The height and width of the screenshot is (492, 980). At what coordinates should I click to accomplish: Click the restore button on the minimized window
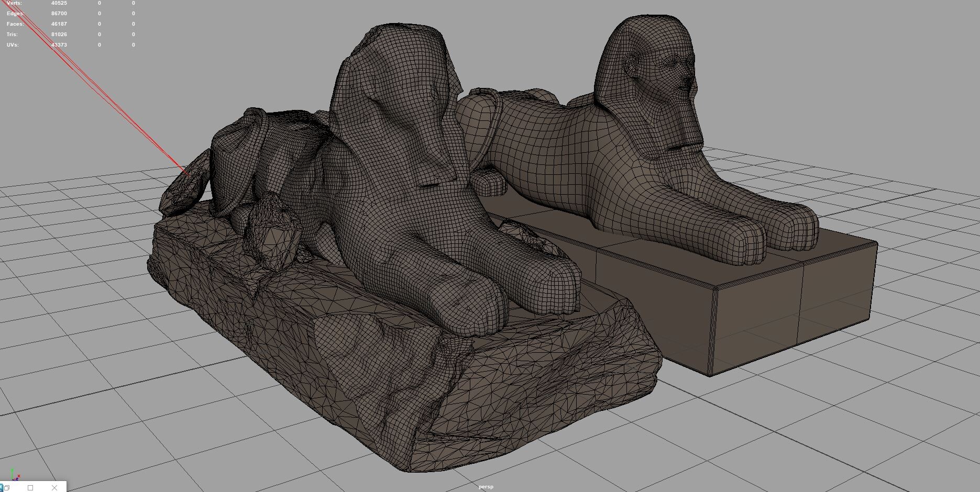point(7,488)
